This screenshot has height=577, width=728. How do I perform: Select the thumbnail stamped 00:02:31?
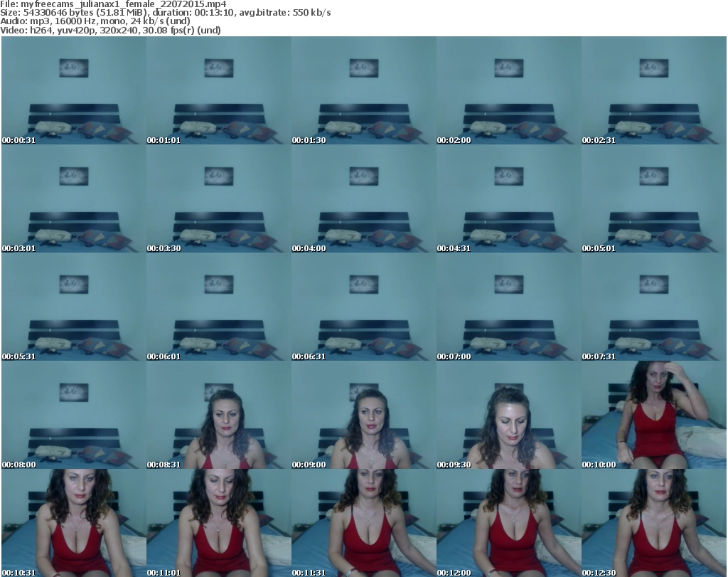pos(654,90)
